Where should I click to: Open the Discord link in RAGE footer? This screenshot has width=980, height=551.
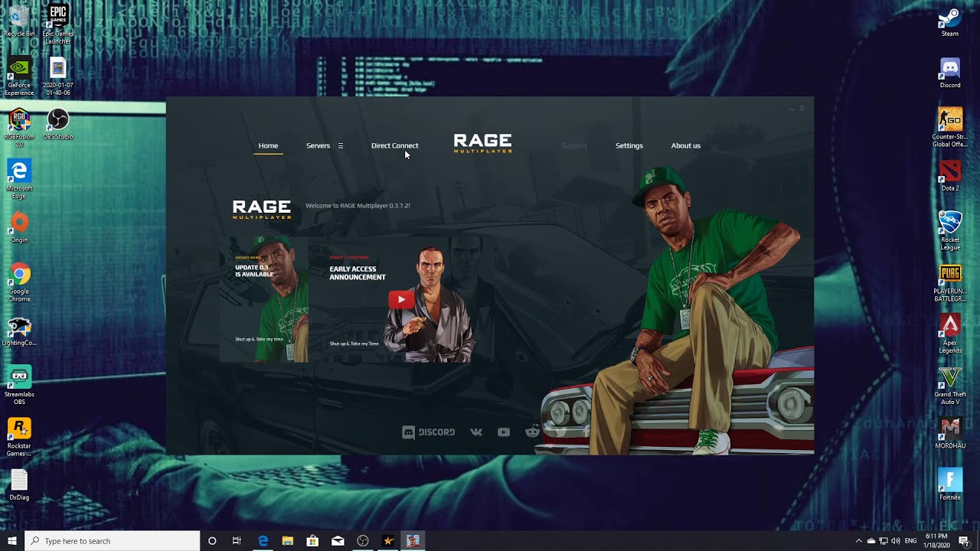[429, 432]
